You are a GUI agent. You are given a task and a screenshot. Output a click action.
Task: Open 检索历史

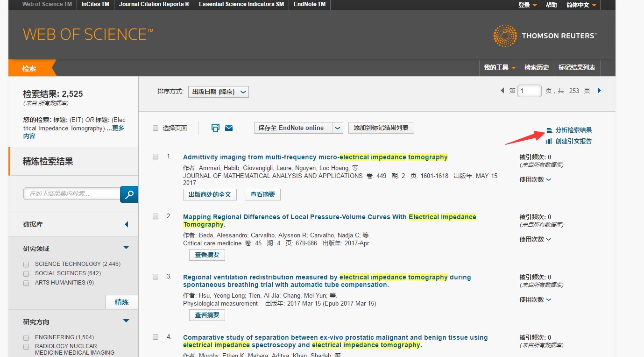[x=537, y=68]
